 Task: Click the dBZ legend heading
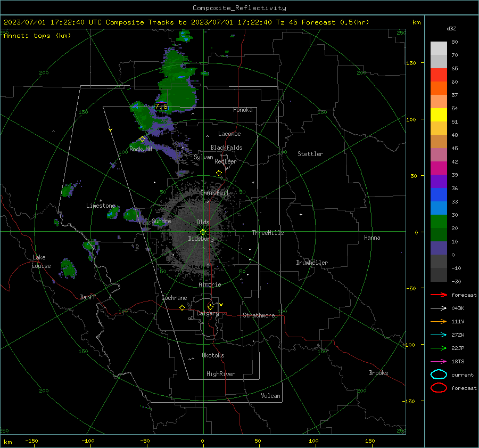point(451,28)
